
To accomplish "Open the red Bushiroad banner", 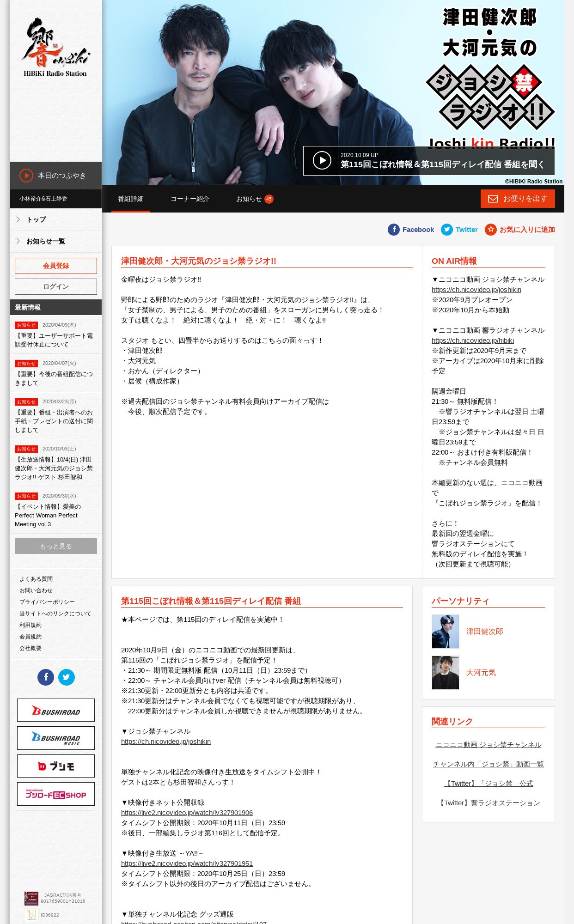I will (56, 710).
